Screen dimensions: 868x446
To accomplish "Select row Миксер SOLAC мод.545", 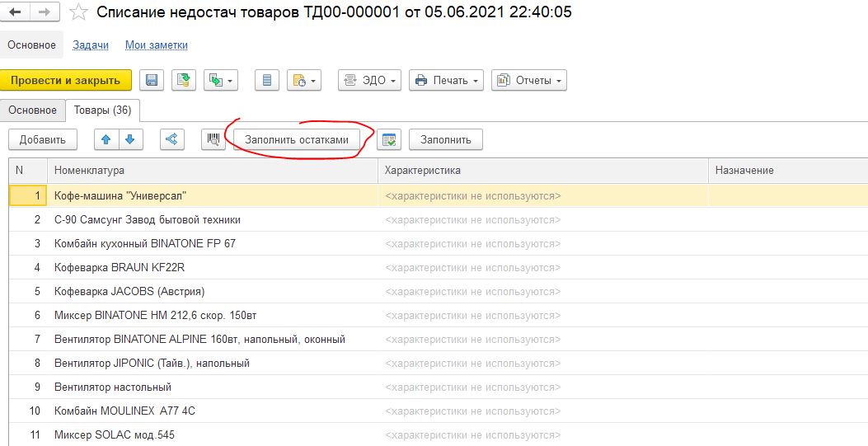I will point(439,435).
